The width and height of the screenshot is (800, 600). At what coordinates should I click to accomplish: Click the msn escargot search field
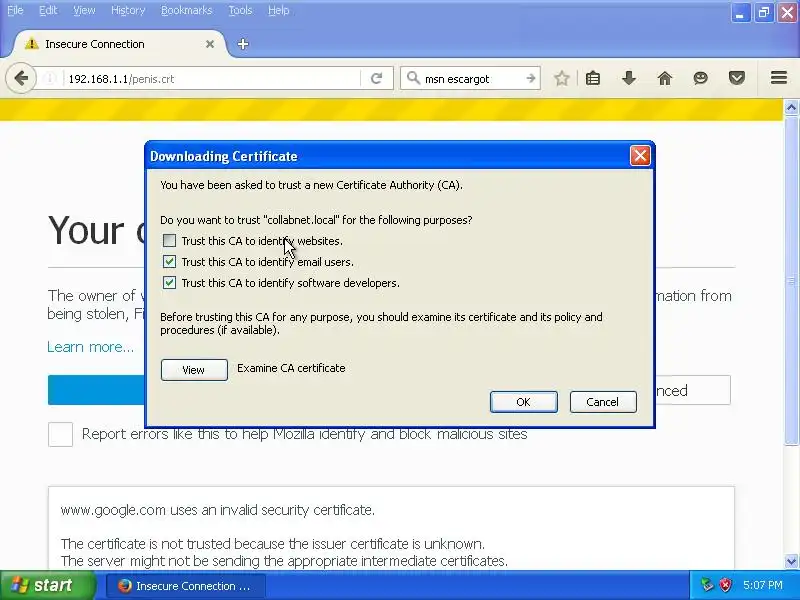pyautogui.click(x=472, y=79)
